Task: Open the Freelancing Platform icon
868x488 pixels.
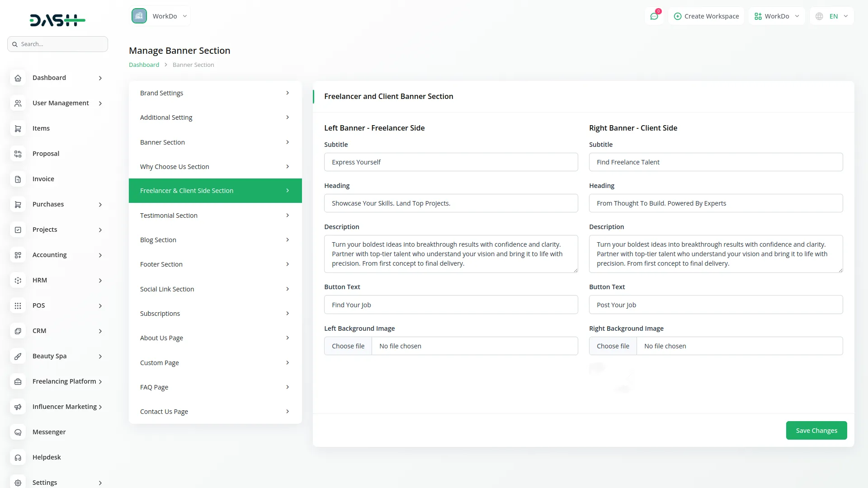Action: click(x=18, y=381)
